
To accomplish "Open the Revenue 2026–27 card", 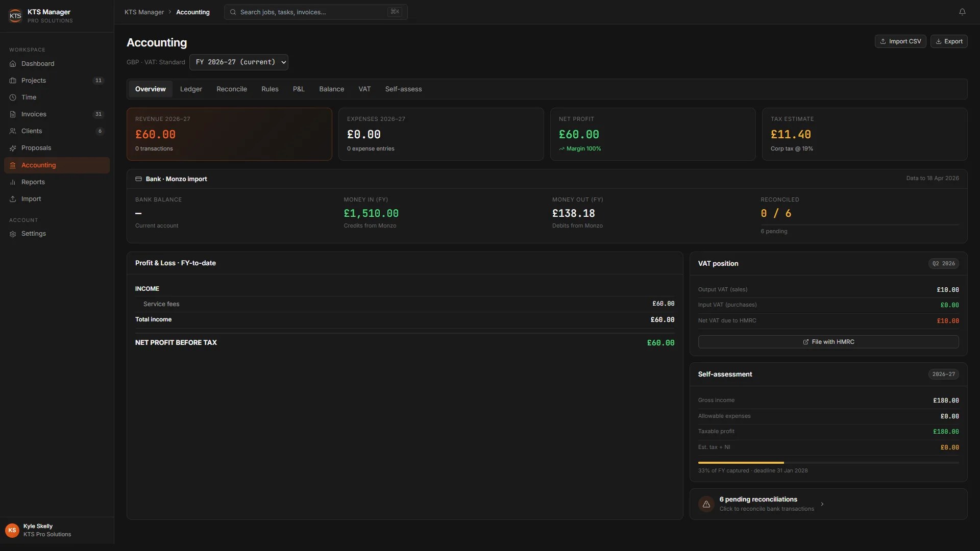I will tap(229, 134).
